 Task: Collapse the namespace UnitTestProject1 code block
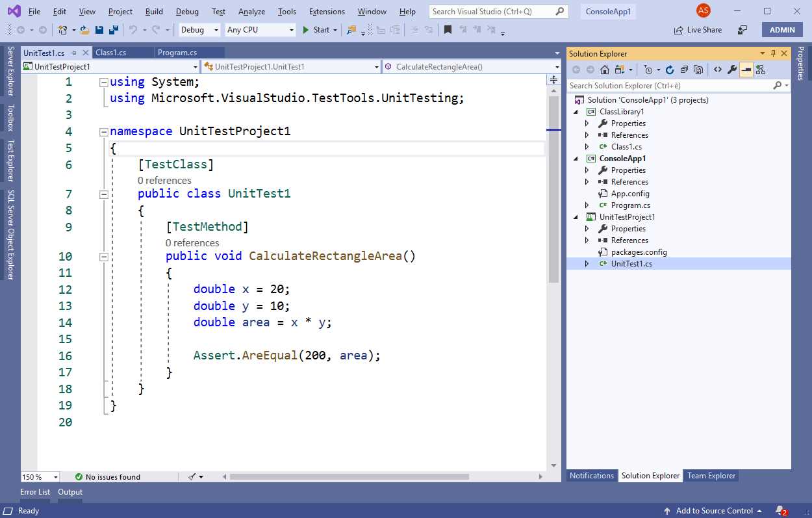click(x=103, y=132)
